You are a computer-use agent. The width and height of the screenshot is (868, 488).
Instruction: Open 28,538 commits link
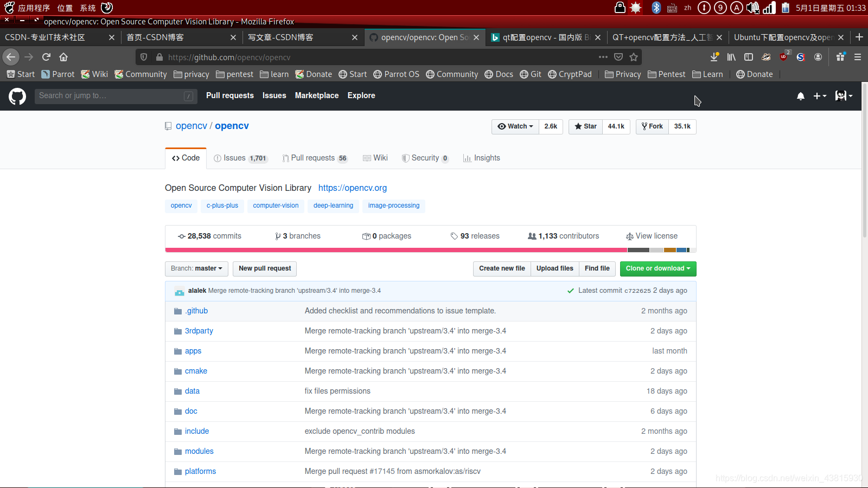[209, 236]
